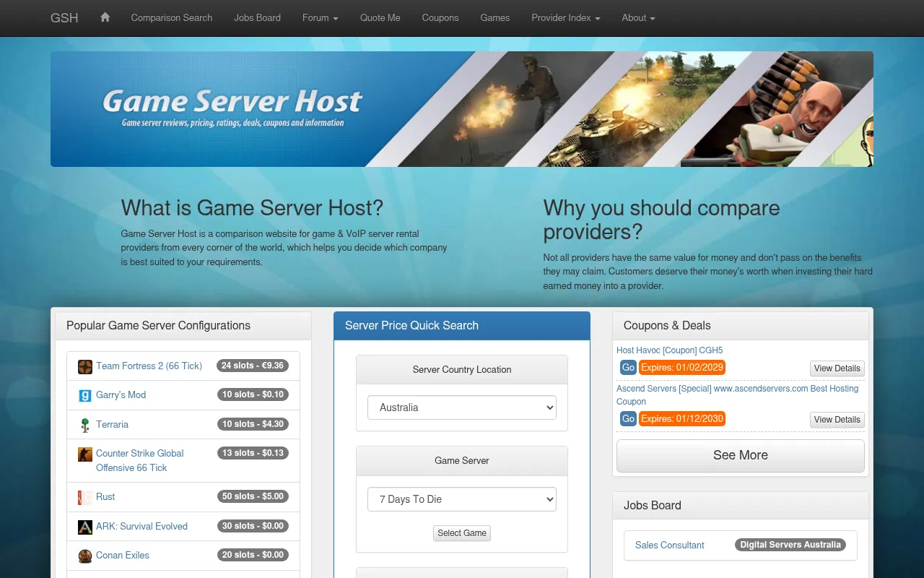Open the Team Fortress 2 (66 Tick) link
This screenshot has width=924, height=578.
(x=149, y=366)
